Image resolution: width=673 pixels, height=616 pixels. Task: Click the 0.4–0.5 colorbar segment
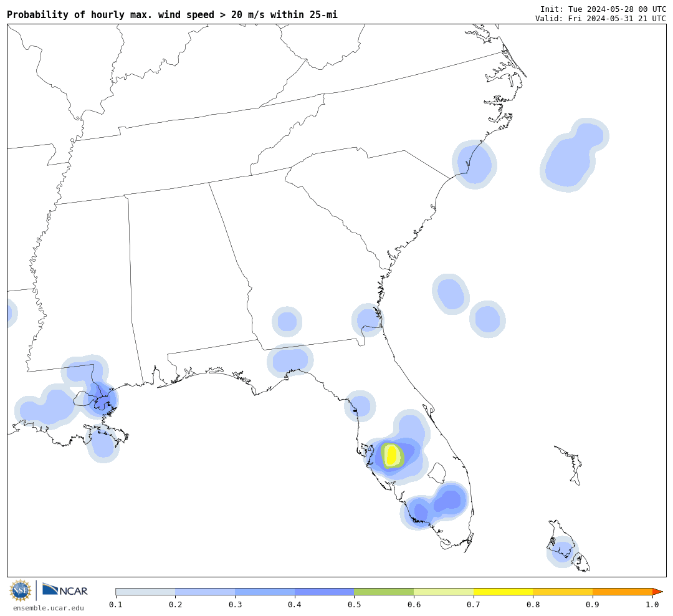click(x=325, y=592)
